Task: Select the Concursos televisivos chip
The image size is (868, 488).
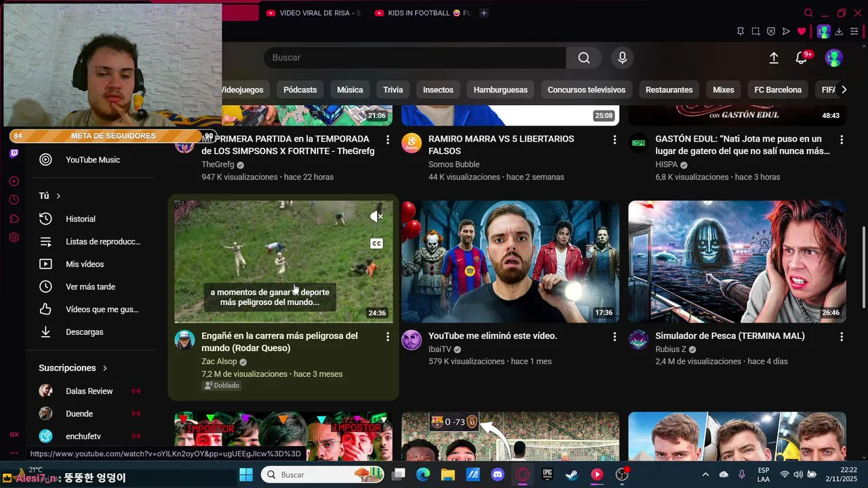Action: coord(587,89)
